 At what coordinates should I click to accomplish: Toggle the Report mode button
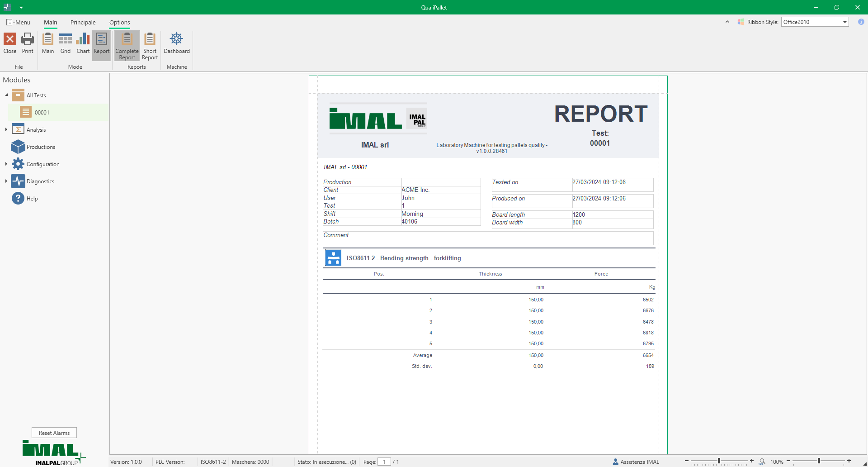[x=102, y=43]
